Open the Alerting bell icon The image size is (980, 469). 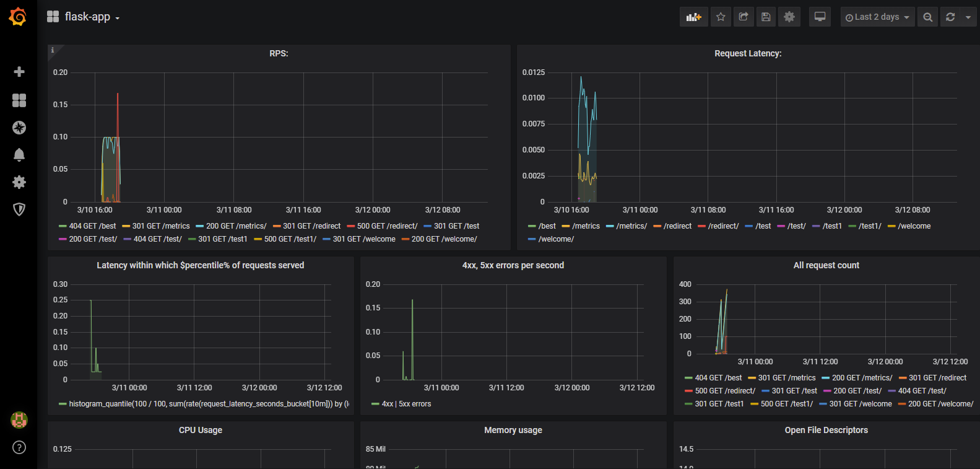tap(19, 155)
